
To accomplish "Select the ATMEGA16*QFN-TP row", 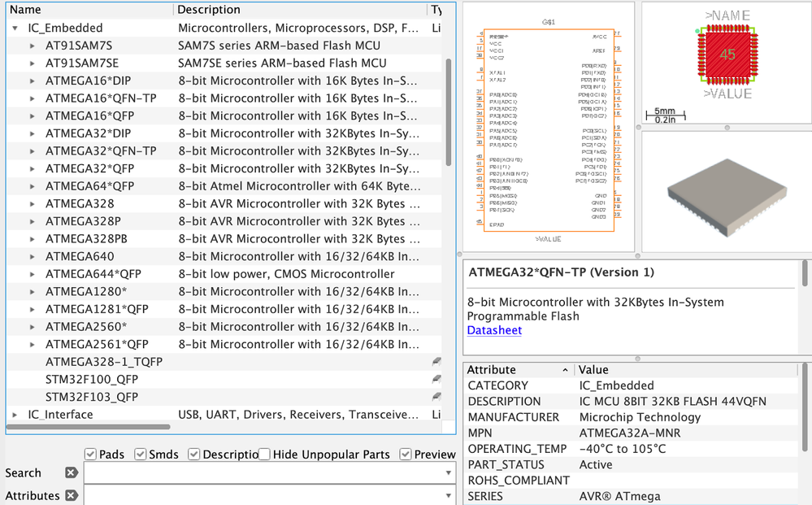I will pos(224,98).
